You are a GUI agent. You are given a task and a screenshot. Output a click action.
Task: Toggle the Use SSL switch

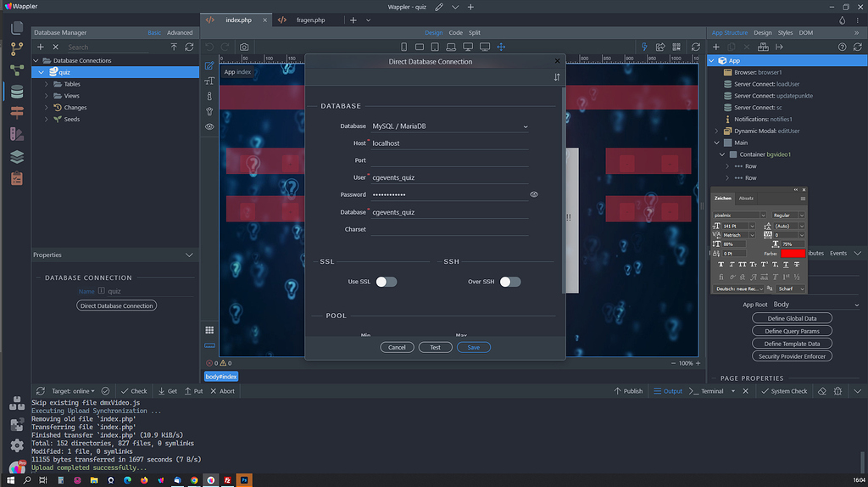386,282
